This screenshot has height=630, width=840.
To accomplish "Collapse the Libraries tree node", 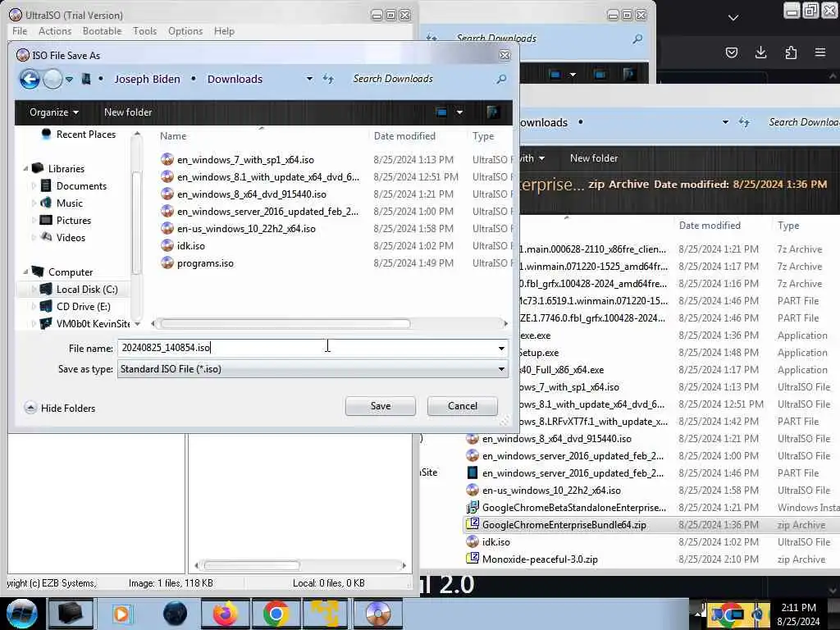I will pos(25,169).
